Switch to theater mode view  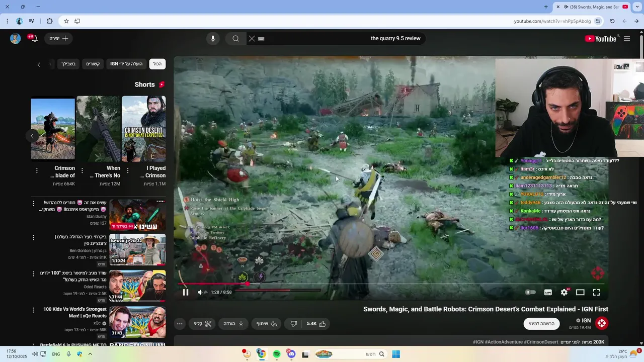click(580, 292)
